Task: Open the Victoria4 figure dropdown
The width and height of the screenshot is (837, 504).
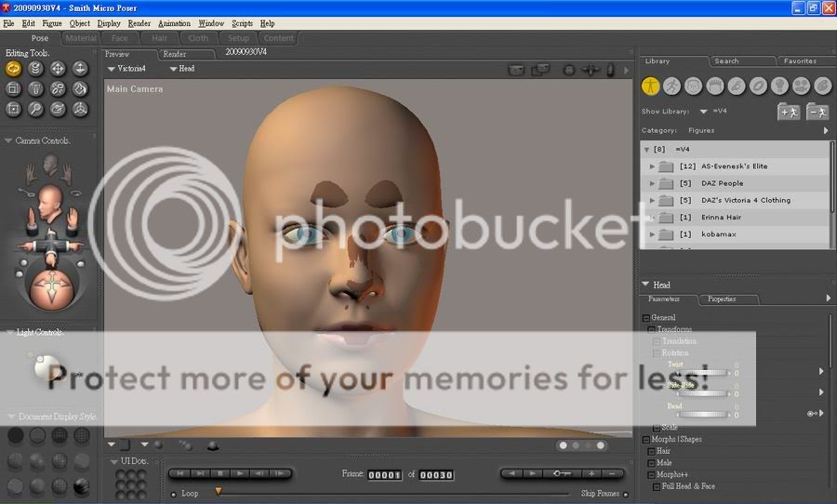Action: click(127, 69)
